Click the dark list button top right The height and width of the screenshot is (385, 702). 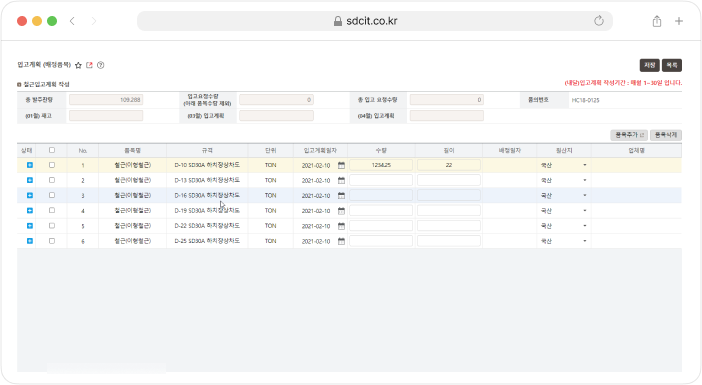672,65
